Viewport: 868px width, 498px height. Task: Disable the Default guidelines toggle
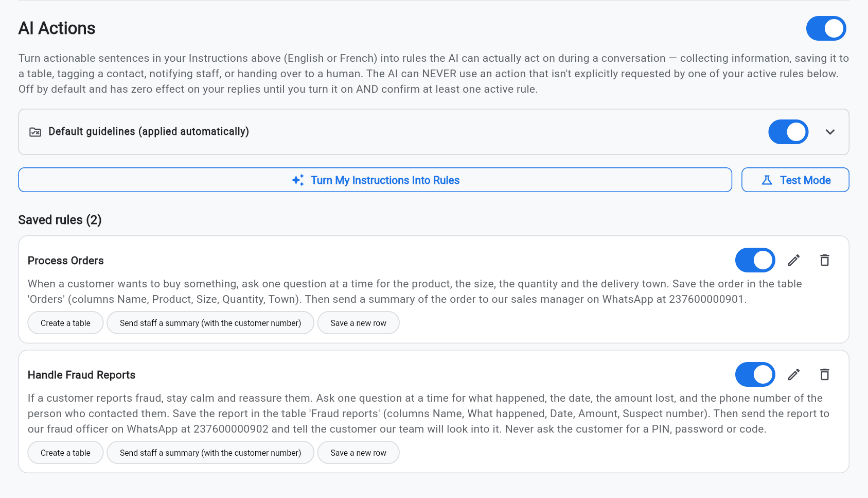coord(788,132)
